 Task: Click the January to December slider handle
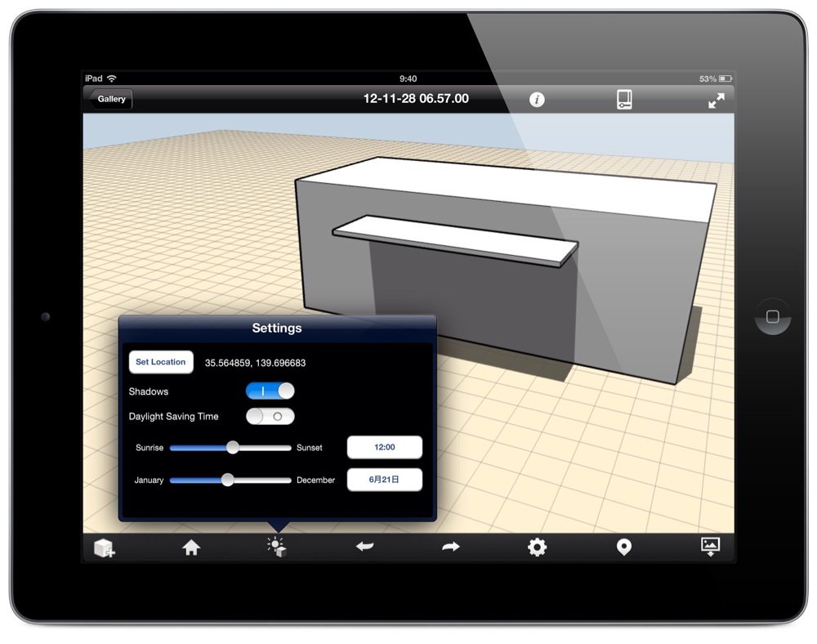(x=228, y=481)
